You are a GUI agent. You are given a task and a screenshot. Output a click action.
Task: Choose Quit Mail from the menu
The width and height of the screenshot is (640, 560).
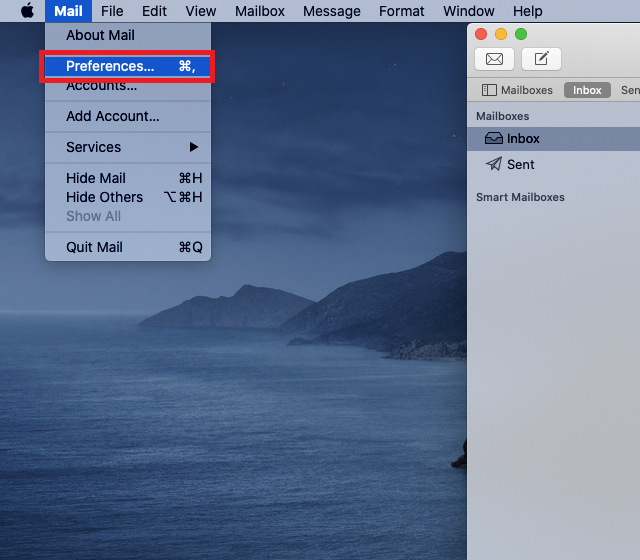[x=128, y=247]
